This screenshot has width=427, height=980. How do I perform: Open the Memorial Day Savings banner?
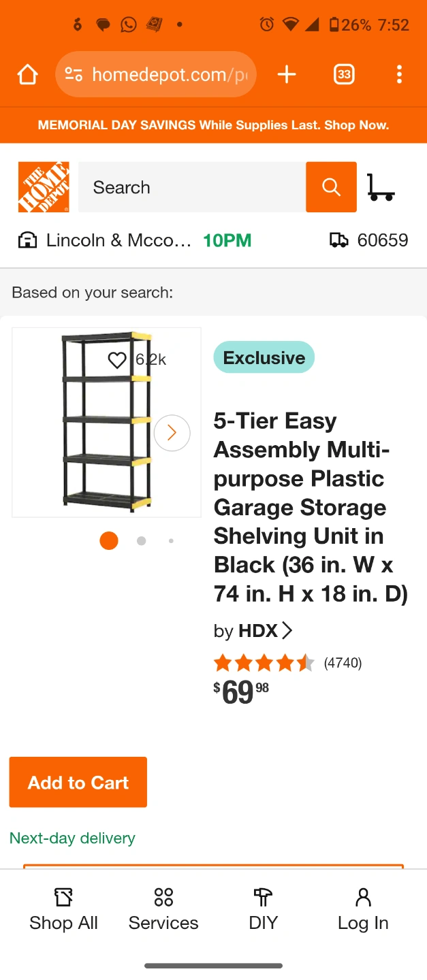tap(213, 125)
